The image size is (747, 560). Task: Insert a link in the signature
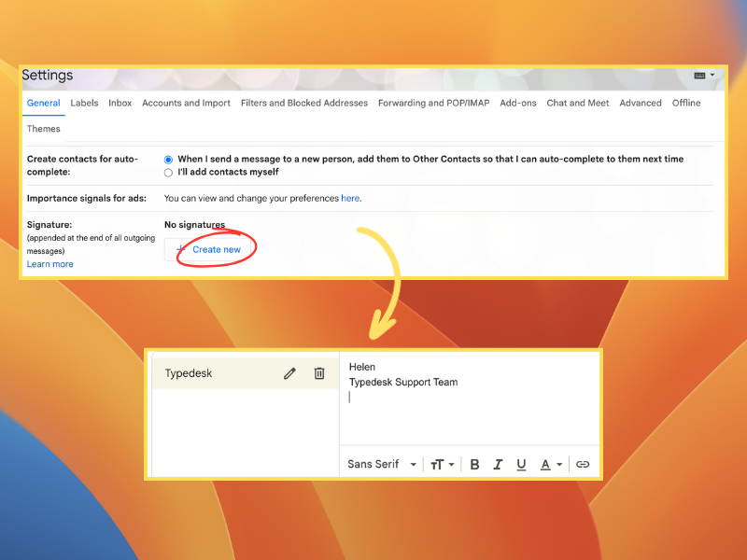click(x=583, y=464)
